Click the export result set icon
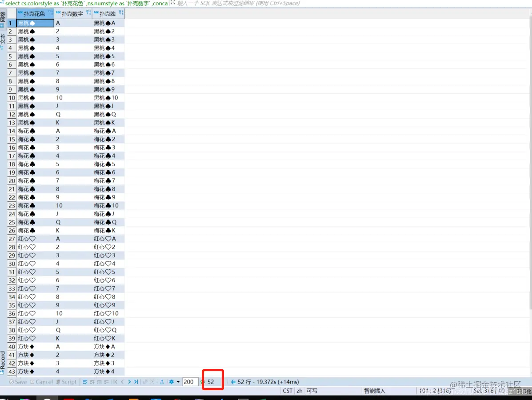This screenshot has width=532, height=400. tap(162, 382)
